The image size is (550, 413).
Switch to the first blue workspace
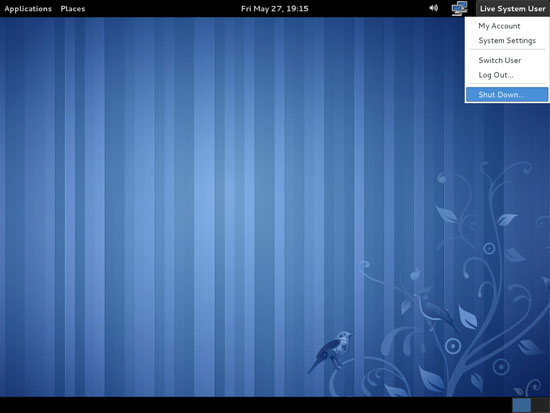(521, 405)
